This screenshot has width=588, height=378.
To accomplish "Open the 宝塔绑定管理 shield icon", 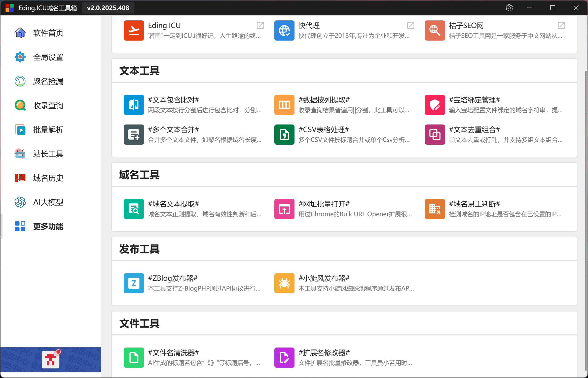I will coord(435,105).
